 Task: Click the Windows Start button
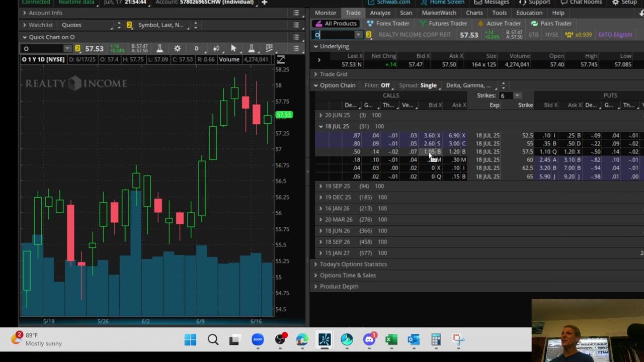pos(190,340)
